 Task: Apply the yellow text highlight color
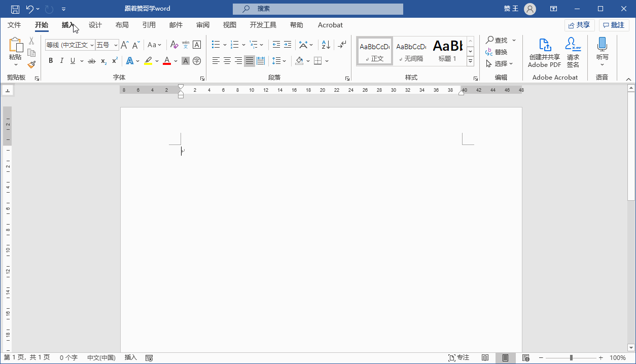tap(148, 61)
